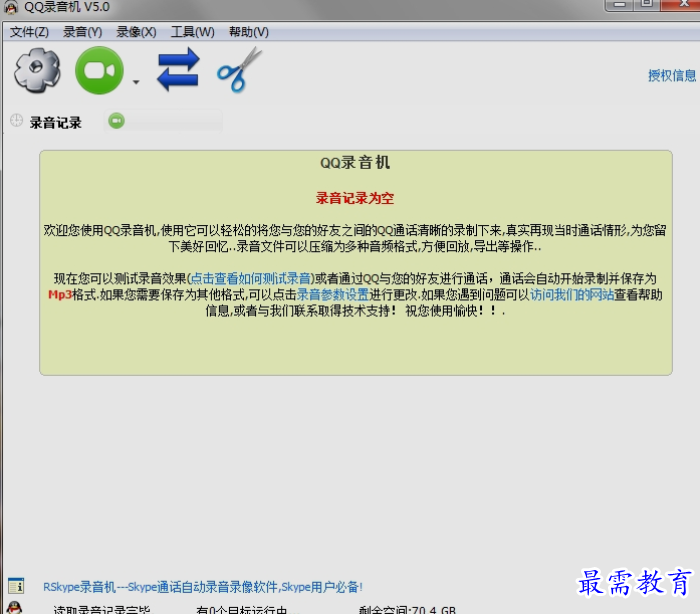
Task: Open settings with the gear icon
Action: [x=37, y=71]
